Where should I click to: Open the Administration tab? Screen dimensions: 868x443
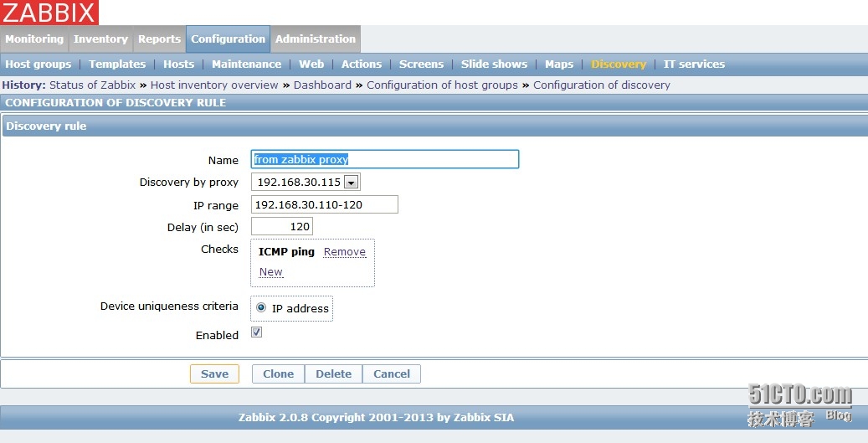coord(316,39)
